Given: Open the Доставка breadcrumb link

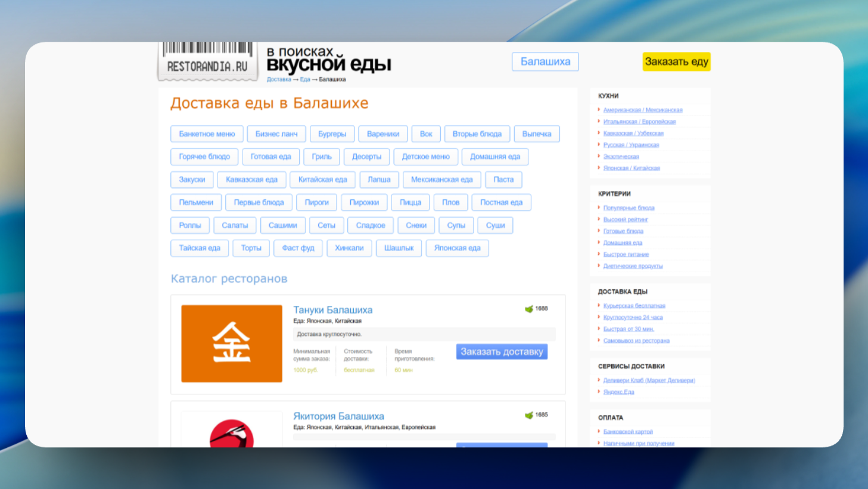Looking at the screenshot, I should click(279, 79).
